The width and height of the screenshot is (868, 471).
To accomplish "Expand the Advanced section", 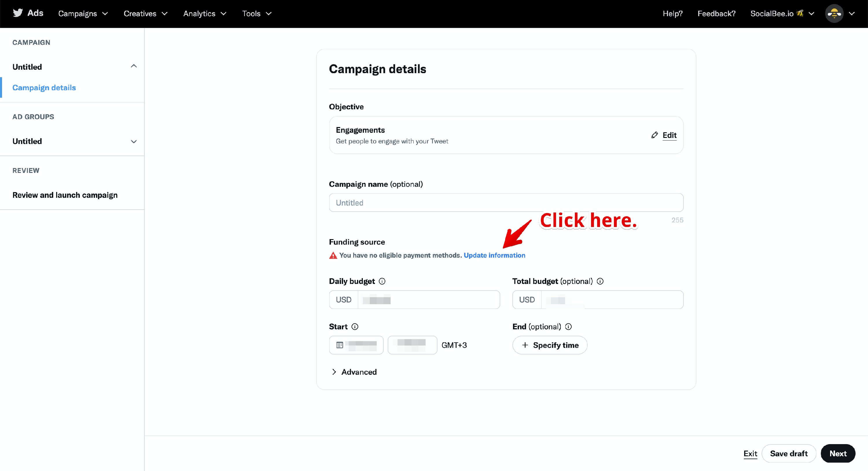I will [x=354, y=372].
